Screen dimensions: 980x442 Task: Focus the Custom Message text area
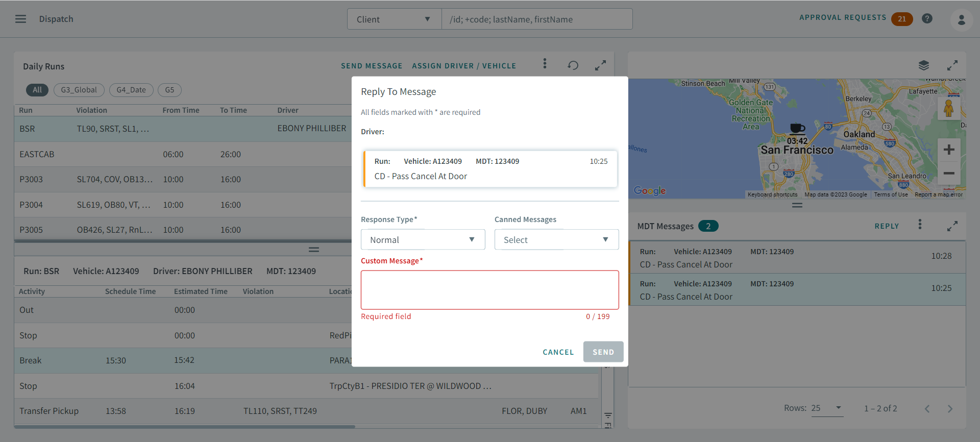(489, 290)
